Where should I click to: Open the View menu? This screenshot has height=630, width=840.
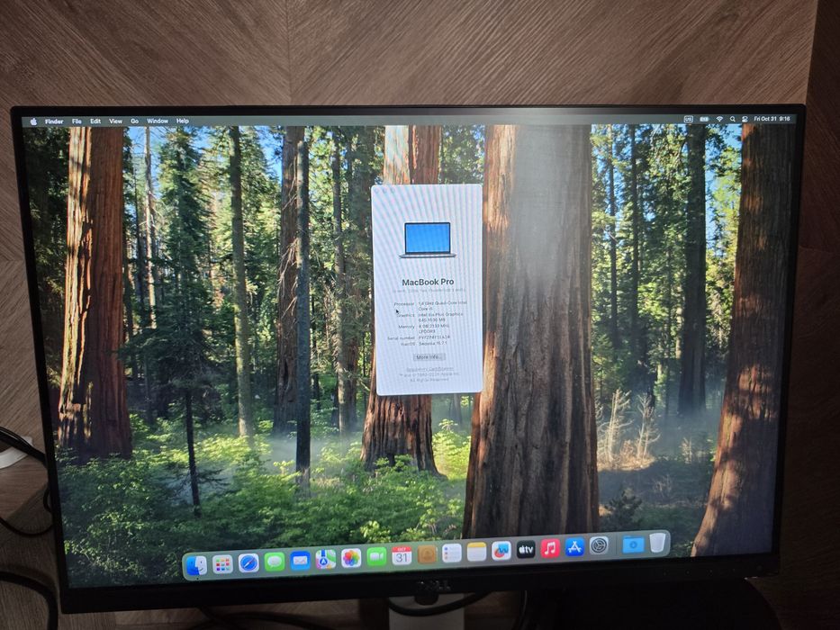(x=116, y=121)
